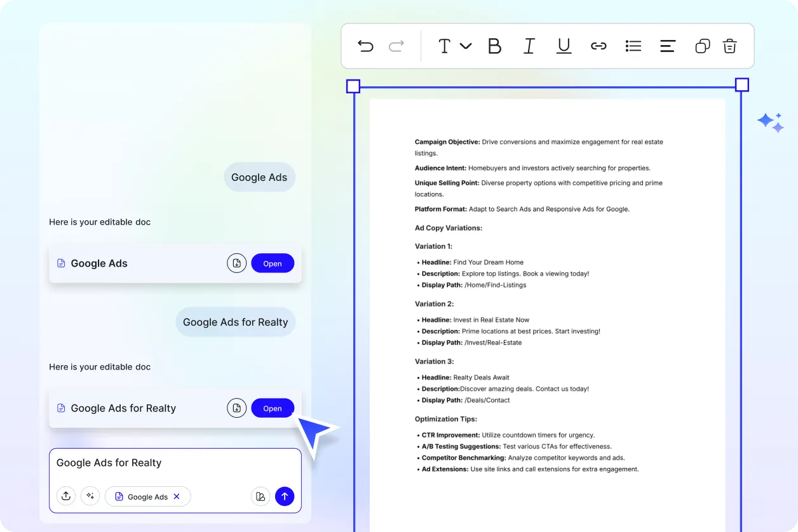
Task: Delete the block with the trash icon
Action: [729, 46]
